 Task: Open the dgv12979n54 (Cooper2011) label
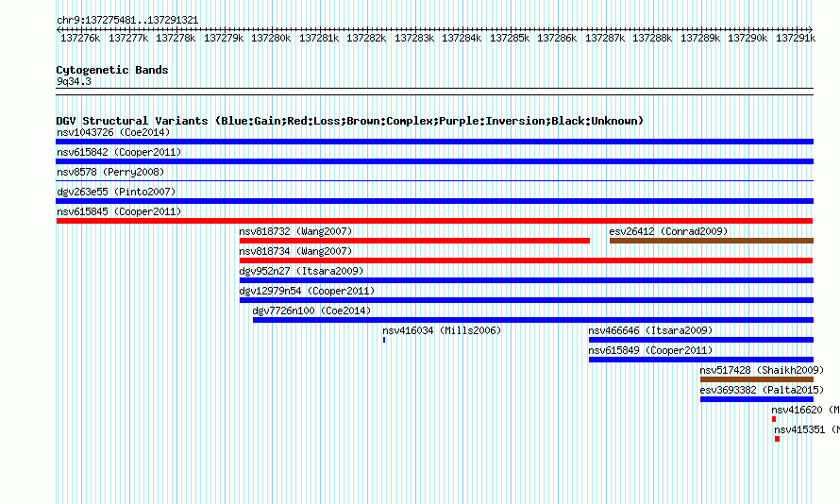coord(307,291)
